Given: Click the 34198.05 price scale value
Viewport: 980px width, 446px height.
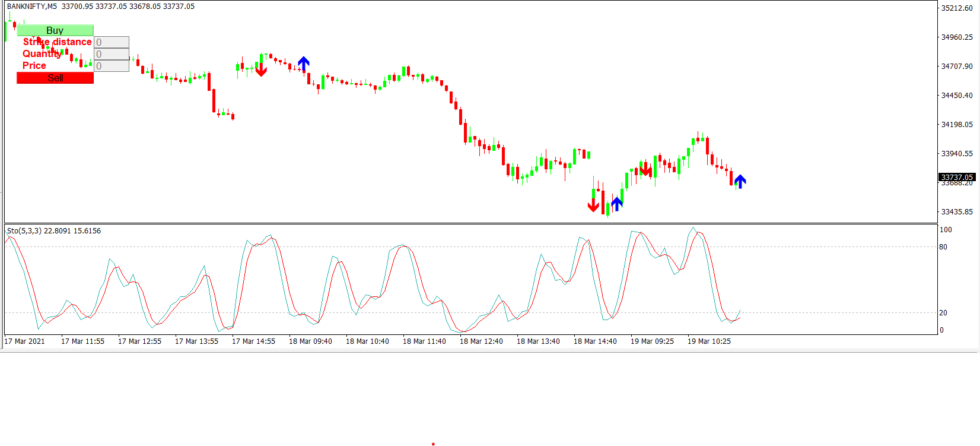Looking at the screenshot, I should pyautogui.click(x=957, y=125).
